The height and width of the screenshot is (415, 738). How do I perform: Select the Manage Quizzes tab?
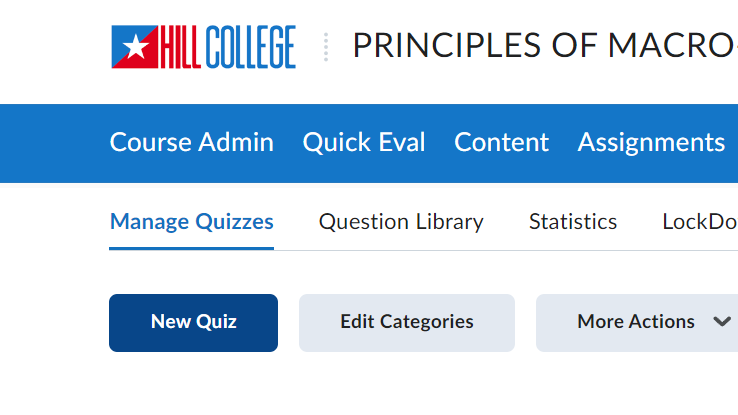click(x=192, y=222)
